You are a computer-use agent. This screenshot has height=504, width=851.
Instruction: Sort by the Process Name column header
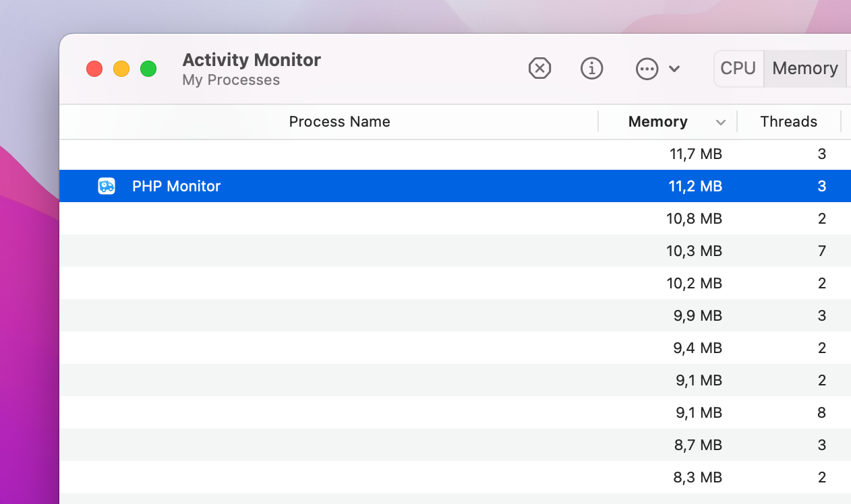[x=340, y=121]
